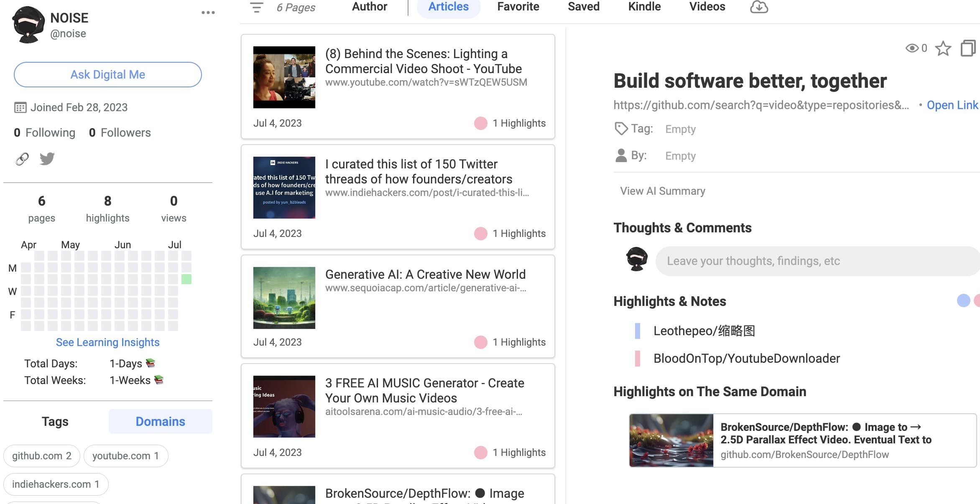This screenshot has height=504, width=980.
Task: Click the filter lines icon beside 6 Pages
Action: click(x=256, y=8)
